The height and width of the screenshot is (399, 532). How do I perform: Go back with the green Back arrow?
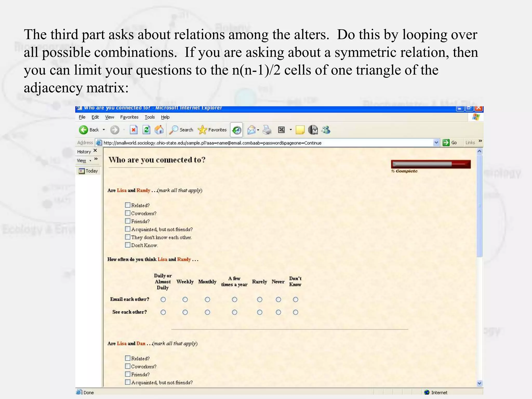[89, 130]
